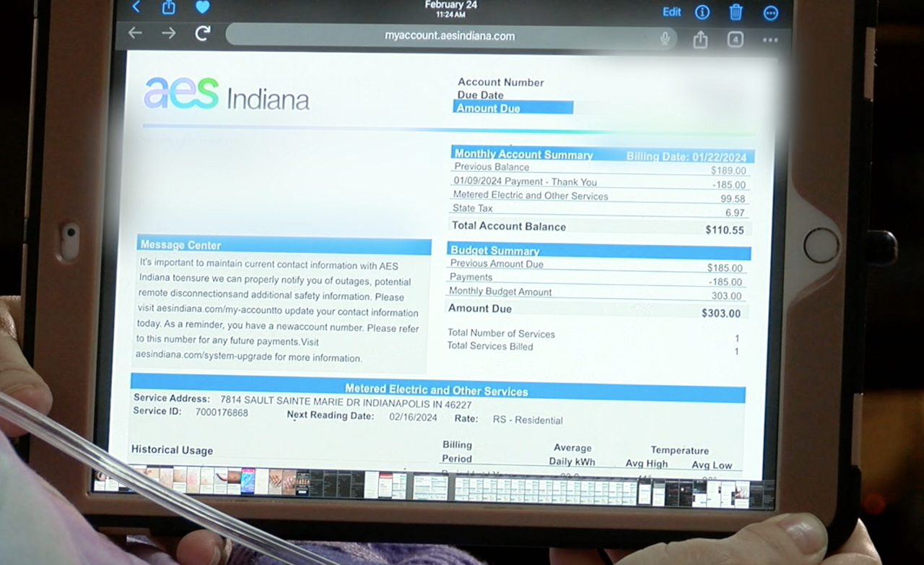Image resolution: width=924 pixels, height=565 pixels.
Task: Select the highlighted Amount Due field
Action: click(x=513, y=107)
